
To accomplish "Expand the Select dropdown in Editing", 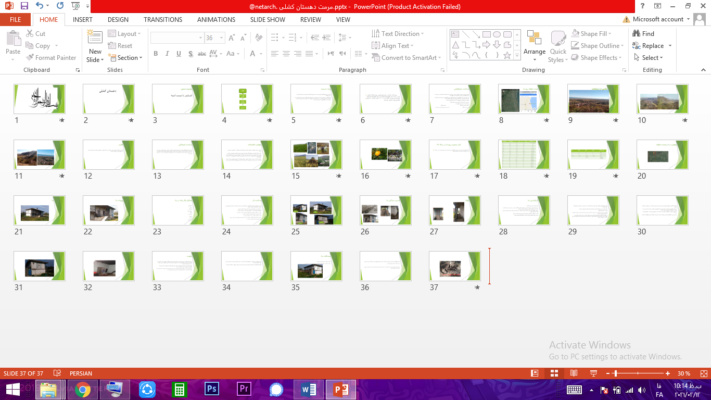I will pyautogui.click(x=651, y=58).
